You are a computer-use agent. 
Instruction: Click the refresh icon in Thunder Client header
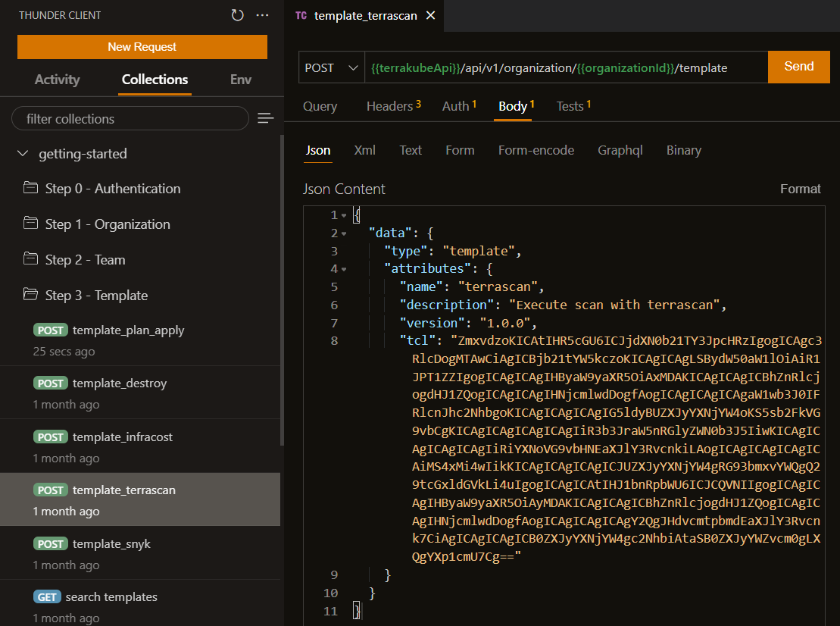(238, 15)
